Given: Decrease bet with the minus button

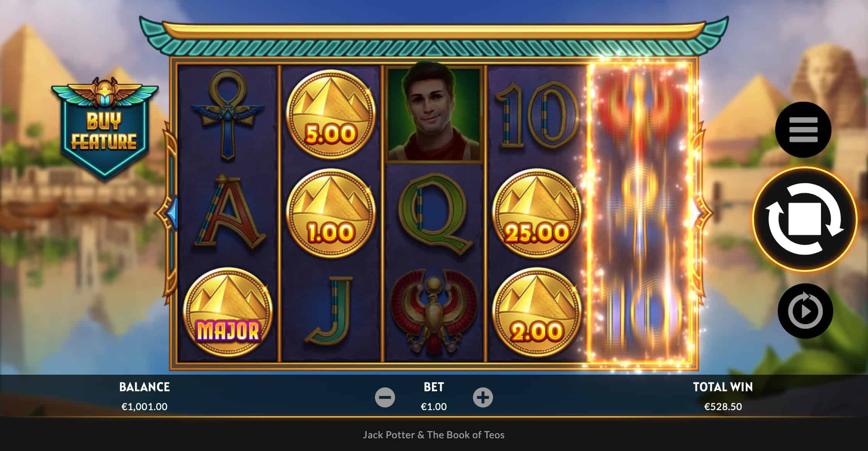Looking at the screenshot, I should pos(385,397).
